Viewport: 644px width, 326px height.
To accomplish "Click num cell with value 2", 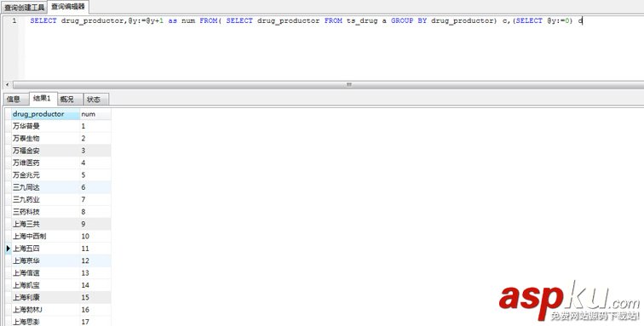I will [x=95, y=139].
